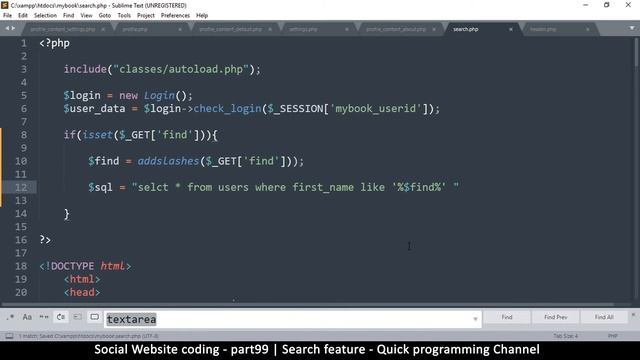Image resolution: width=640 pixels, height=360 pixels.
Task: Open the tab list dropdown arrow
Action: tap(632, 28)
